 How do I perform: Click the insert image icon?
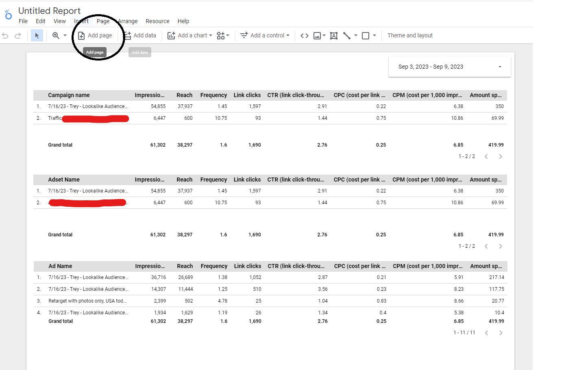(x=317, y=36)
